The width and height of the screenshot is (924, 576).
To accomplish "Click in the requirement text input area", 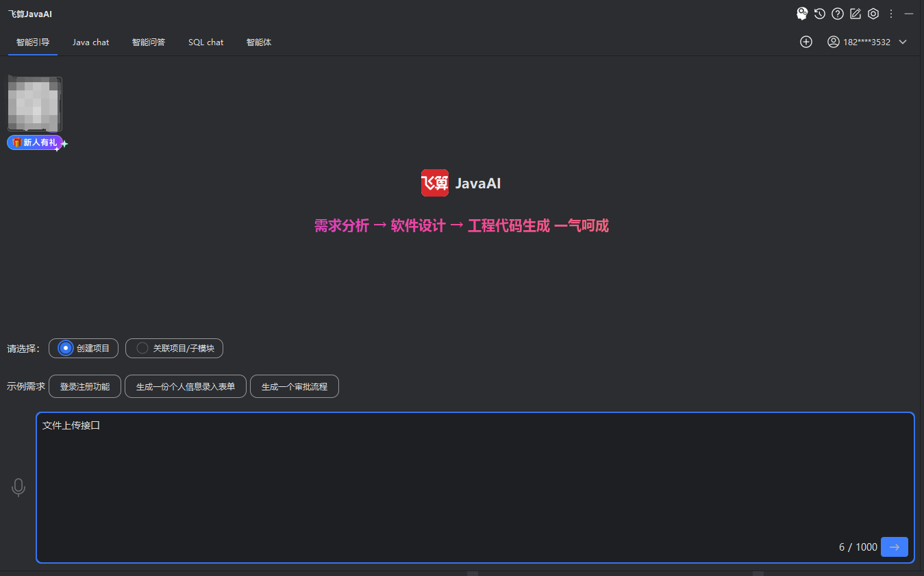I will coord(475,488).
